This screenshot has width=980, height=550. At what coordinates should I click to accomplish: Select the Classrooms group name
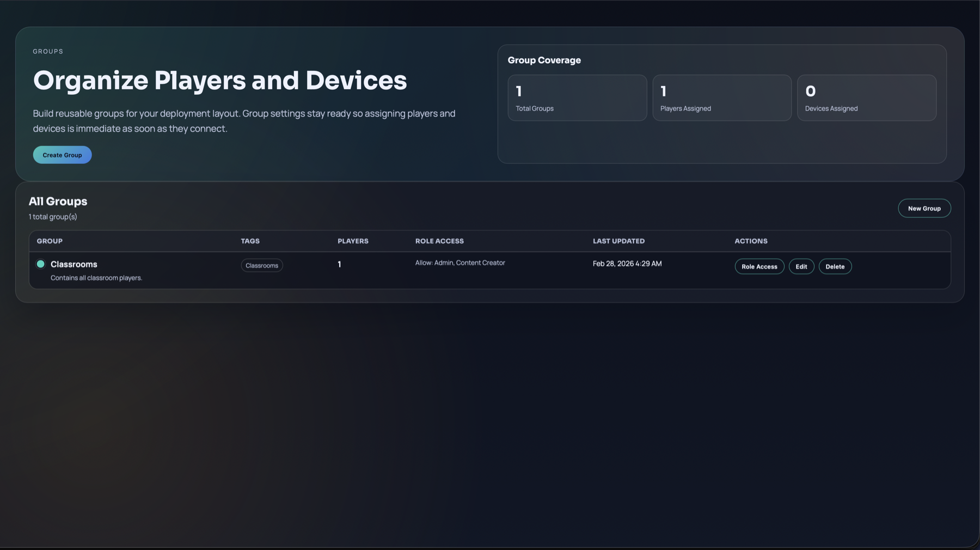tap(73, 264)
